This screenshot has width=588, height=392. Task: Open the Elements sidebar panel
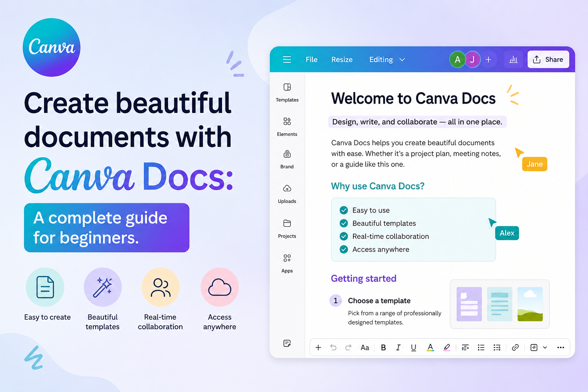pyautogui.click(x=287, y=127)
